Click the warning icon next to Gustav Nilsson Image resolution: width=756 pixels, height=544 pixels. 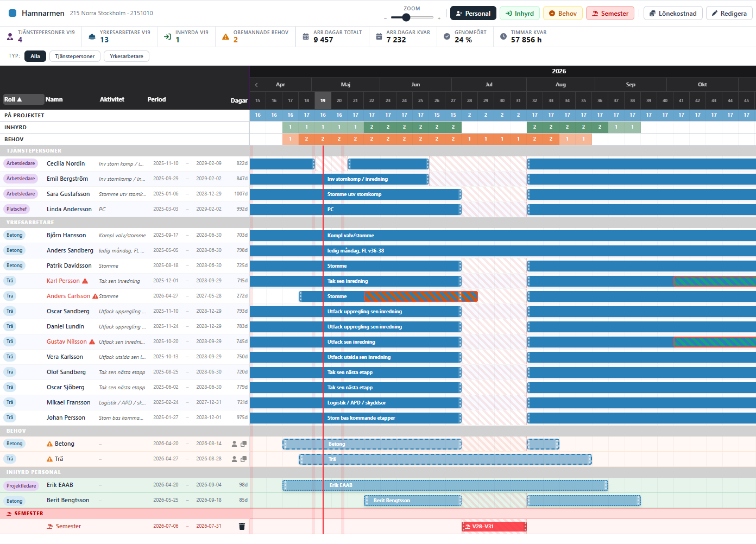pyautogui.click(x=92, y=341)
